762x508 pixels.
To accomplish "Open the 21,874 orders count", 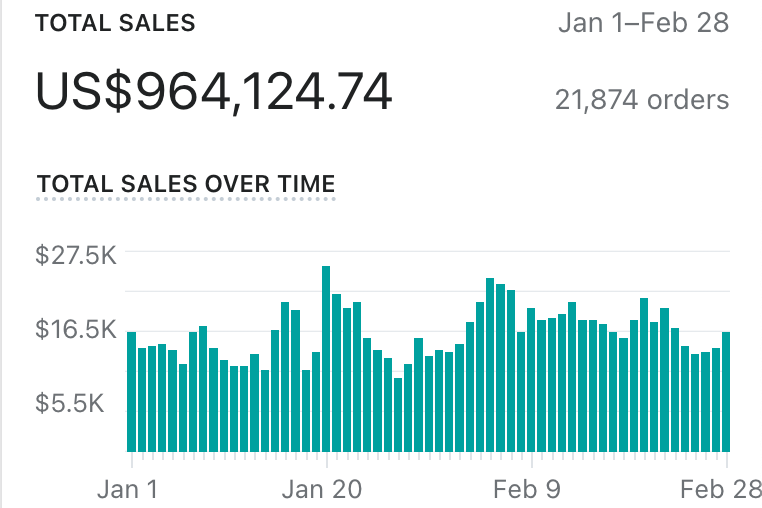I will (642, 100).
